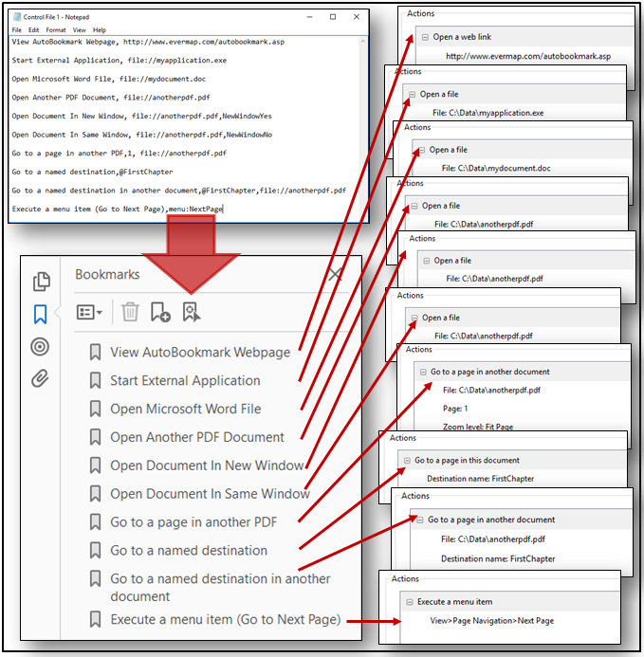The image size is (644, 657).
Task: Collapse Go to a page action with Destination name
Action: [420, 520]
